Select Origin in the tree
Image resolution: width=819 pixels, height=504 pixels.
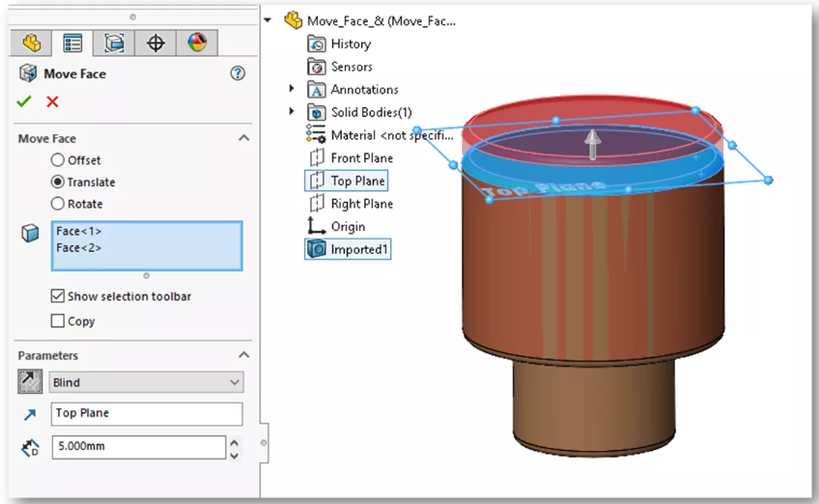tap(348, 227)
